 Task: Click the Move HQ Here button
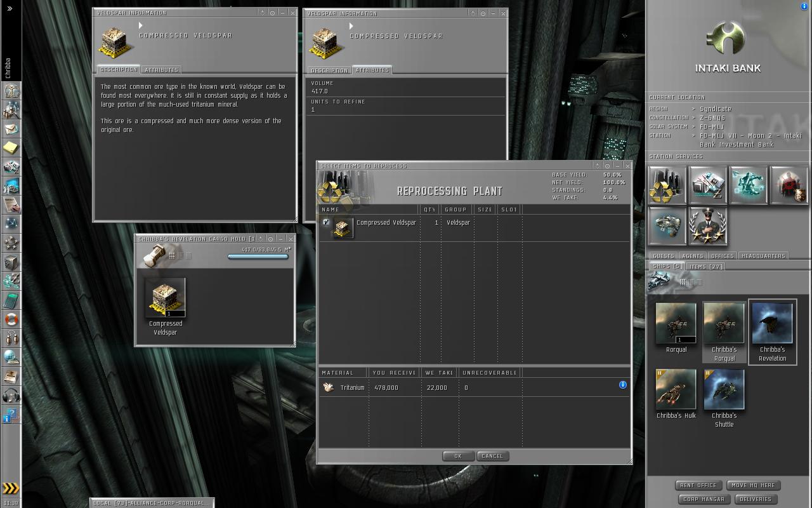click(753, 485)
